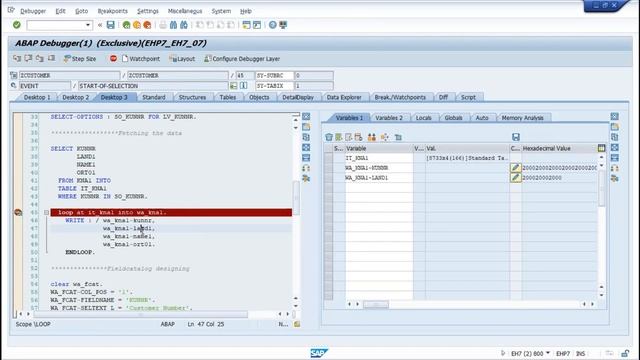This screenshot has height=360, width=640.
Task: Open the Debugger menu
Action: point(33,11)
